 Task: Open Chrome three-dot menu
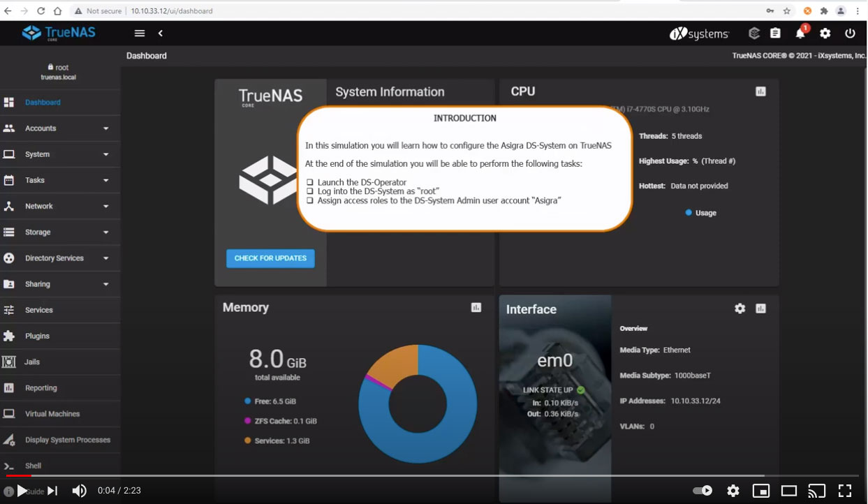tap(858, 11)
